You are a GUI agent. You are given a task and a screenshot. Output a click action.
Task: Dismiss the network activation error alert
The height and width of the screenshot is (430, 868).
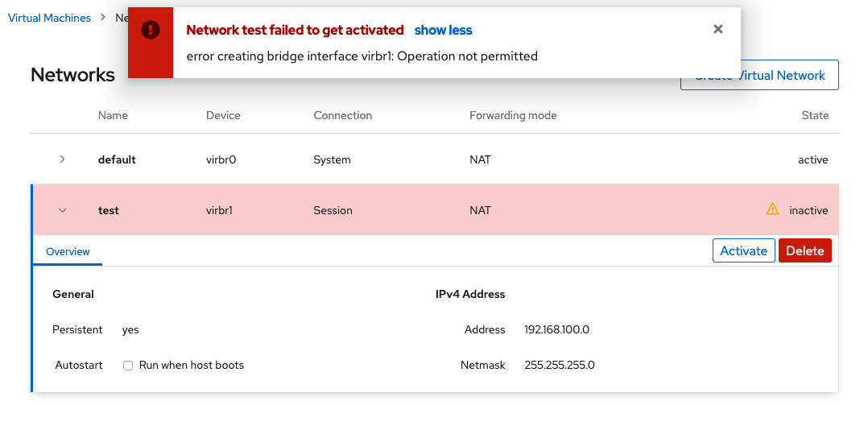click(x=718, y=30)
